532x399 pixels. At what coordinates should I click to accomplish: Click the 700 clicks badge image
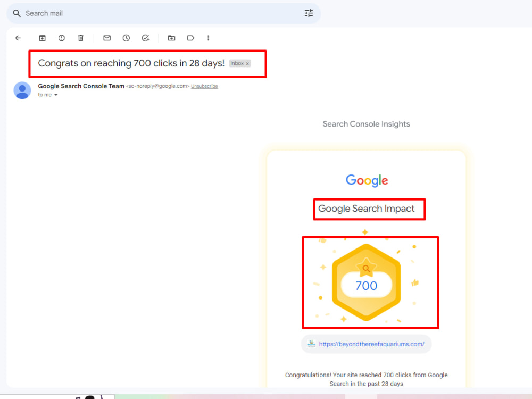tap(367, 282)
